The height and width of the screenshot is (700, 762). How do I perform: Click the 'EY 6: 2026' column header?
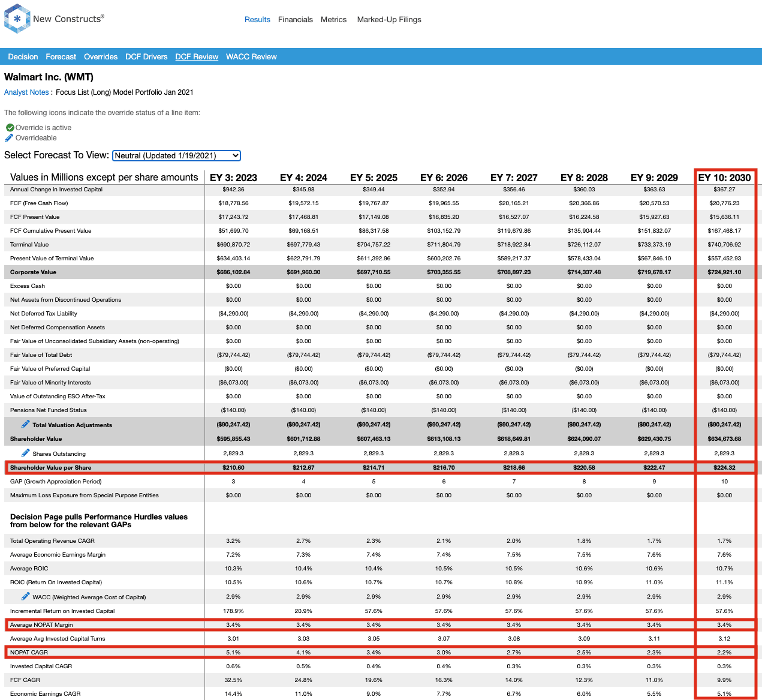tap(444, 178)
